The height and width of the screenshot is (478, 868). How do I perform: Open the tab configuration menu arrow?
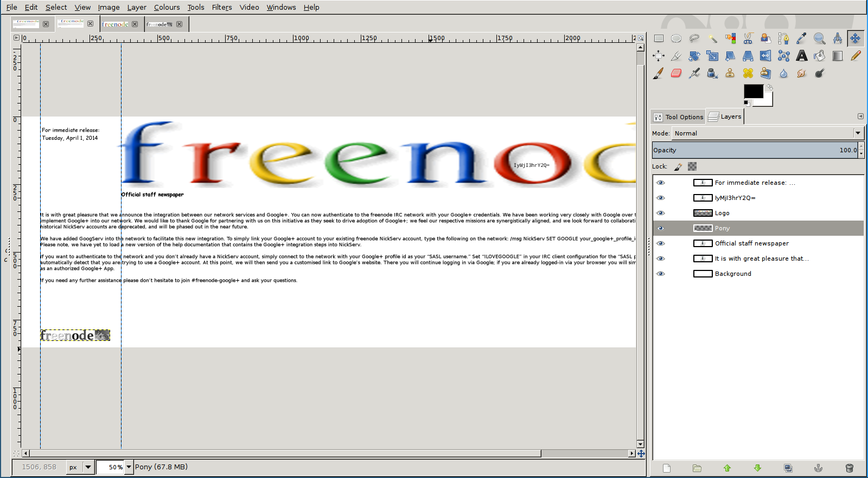pos(860,116)
